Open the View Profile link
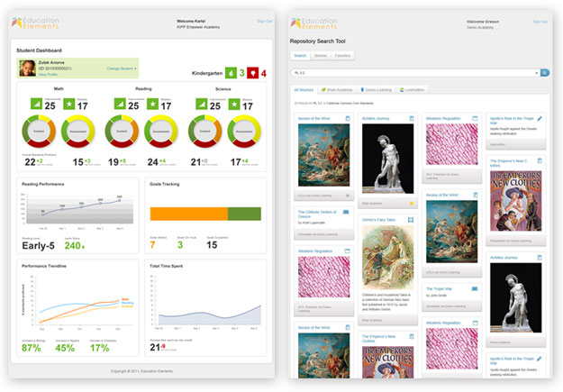The height and width of the screenshot is (392, 563). 48,76
